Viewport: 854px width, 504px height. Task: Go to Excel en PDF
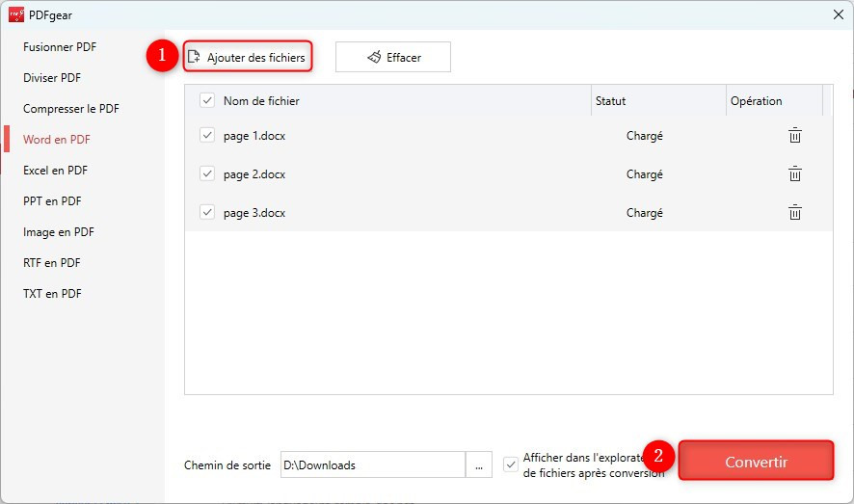pyautogui.click(x=55, y=171)
